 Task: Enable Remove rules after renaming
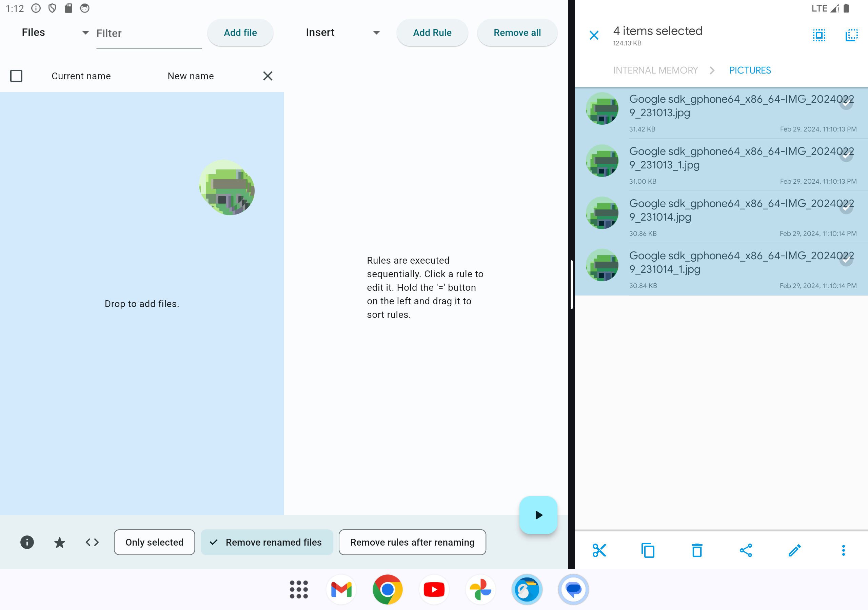[412, 542]
